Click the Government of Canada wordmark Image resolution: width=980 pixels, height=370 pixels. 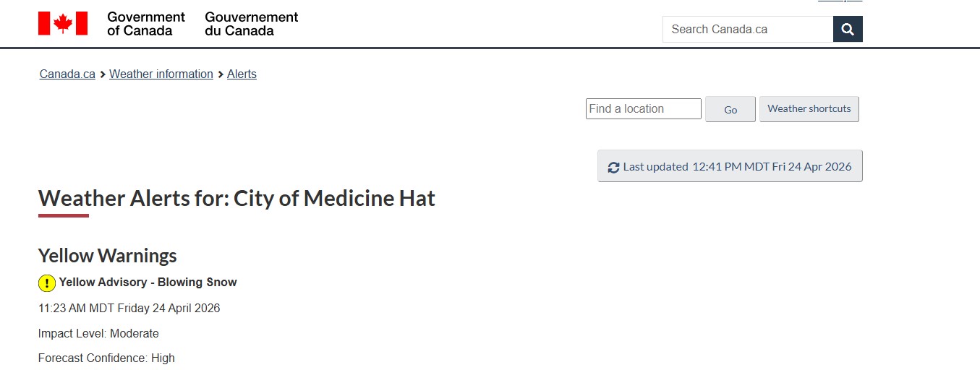click(x=145, y=24)
